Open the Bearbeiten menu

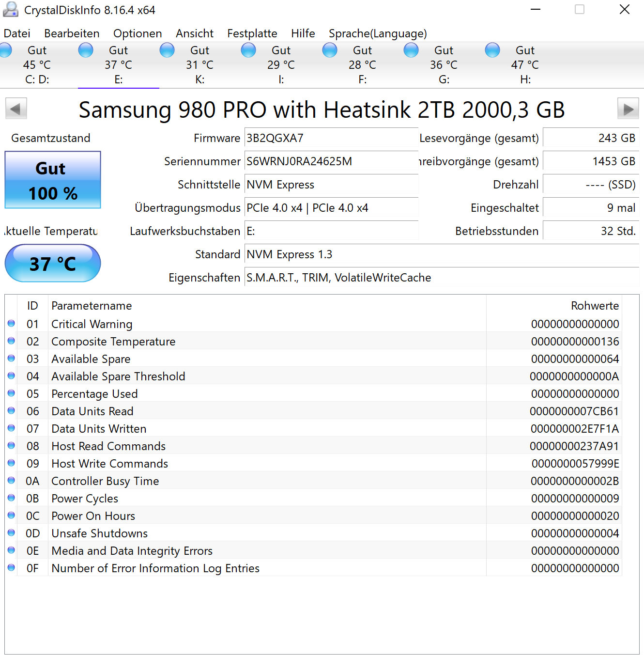(72, 33)
